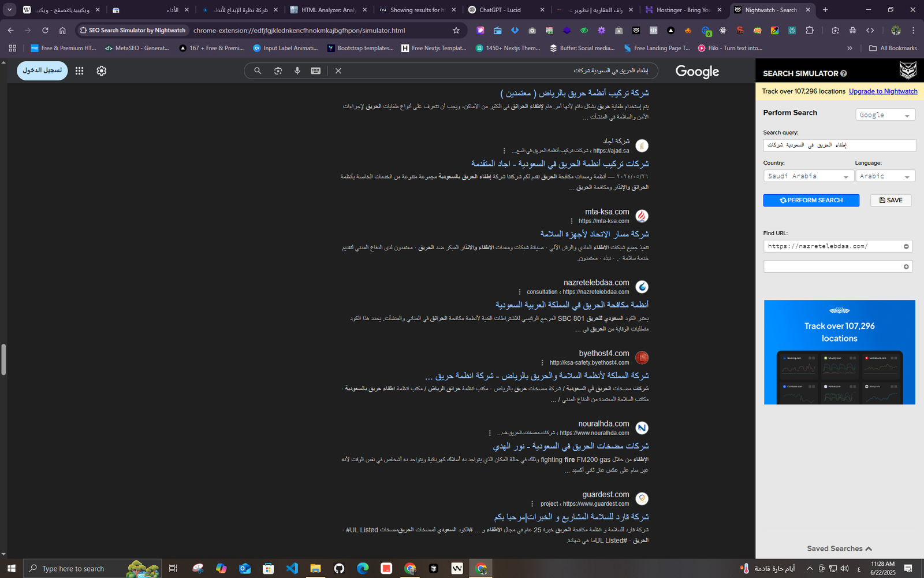Show hidden system tray icons

(x=810, y=568)
